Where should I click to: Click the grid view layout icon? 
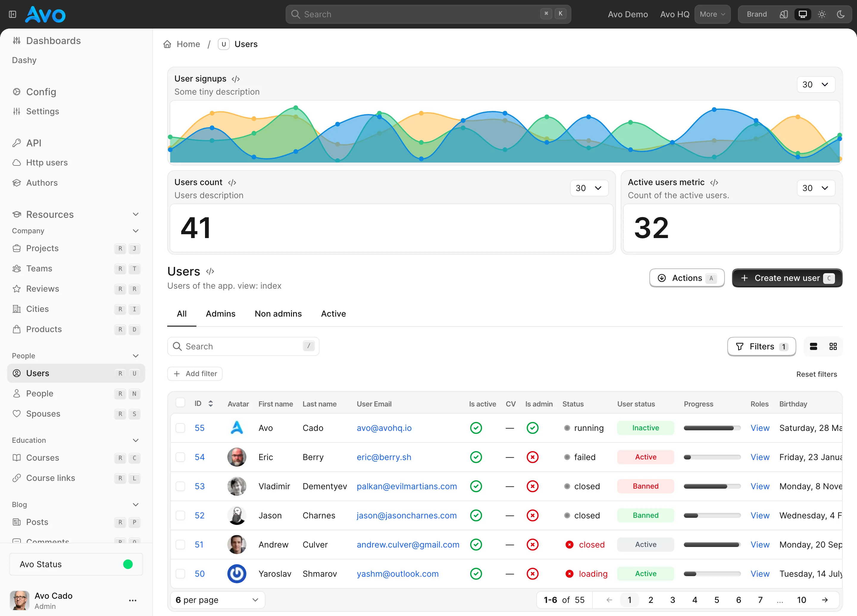tap(833, 347)
